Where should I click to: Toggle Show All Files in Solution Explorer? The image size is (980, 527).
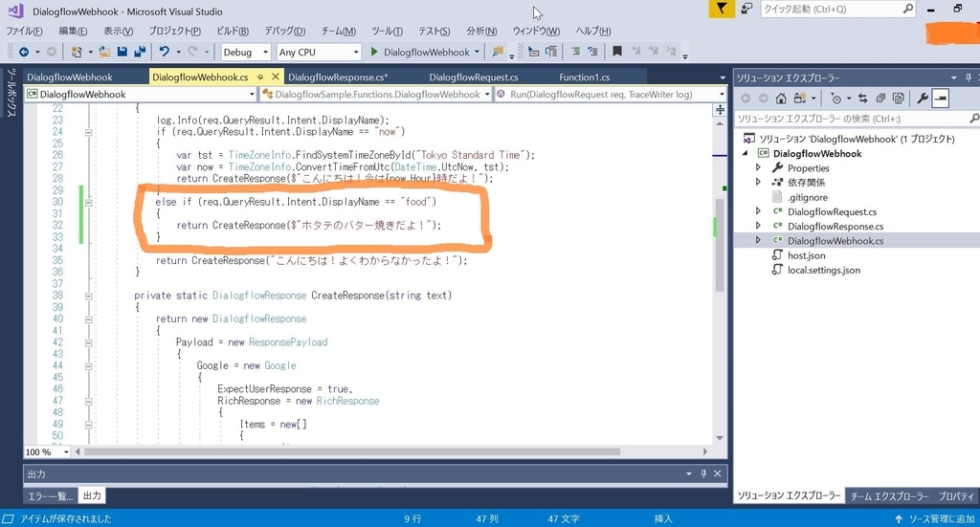[898, 98]
